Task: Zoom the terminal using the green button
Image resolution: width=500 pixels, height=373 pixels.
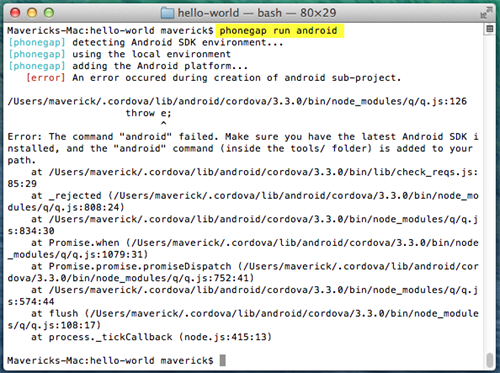Action: coord(49,13)
